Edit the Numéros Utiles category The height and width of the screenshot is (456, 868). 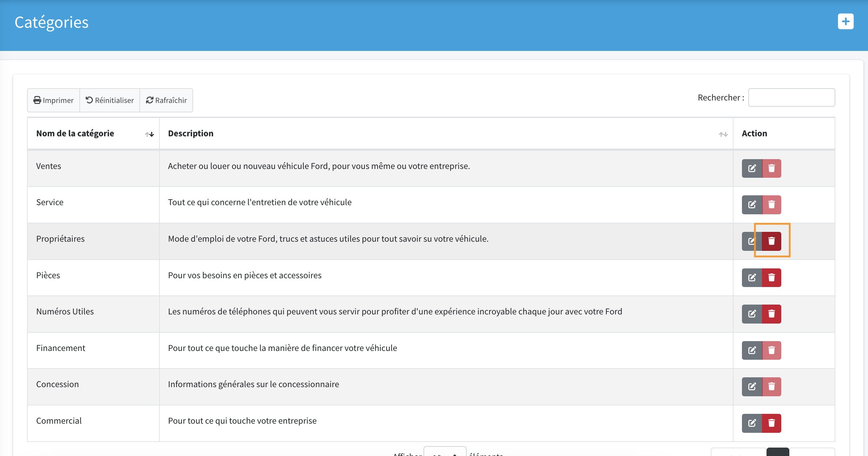(x=752, y=314)
